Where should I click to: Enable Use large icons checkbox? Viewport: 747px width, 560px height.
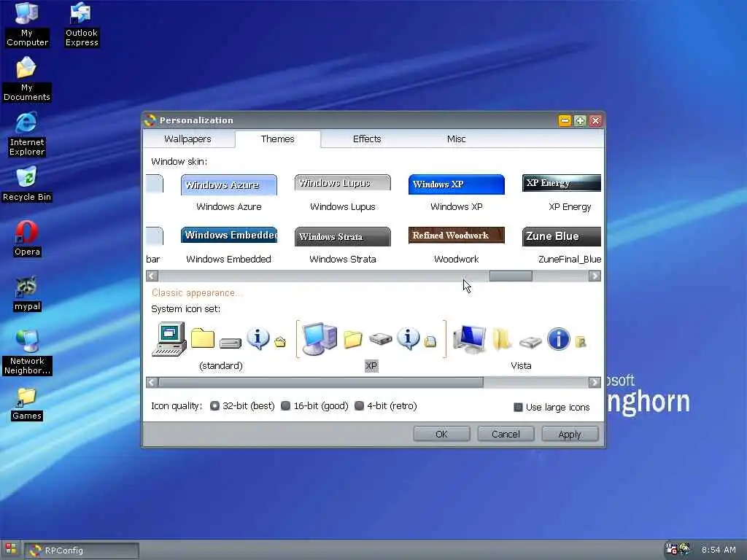click(551, 407)
